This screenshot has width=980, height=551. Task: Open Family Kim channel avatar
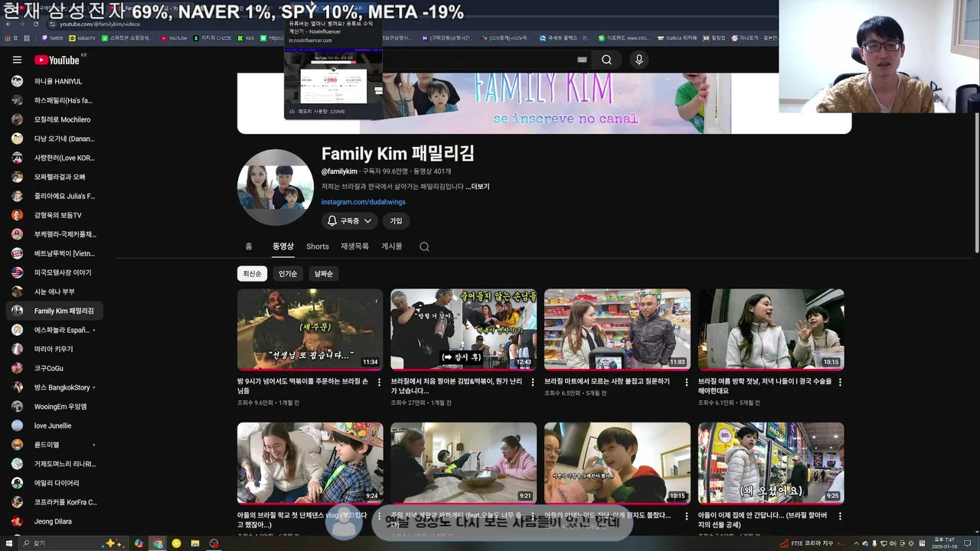pos(276,187)
